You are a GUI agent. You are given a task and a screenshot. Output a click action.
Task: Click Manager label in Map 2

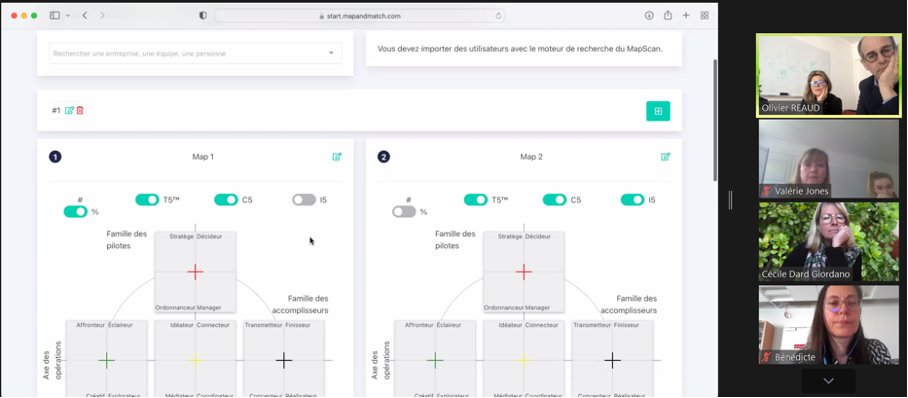pyautogui.click(x=537, y=308)
